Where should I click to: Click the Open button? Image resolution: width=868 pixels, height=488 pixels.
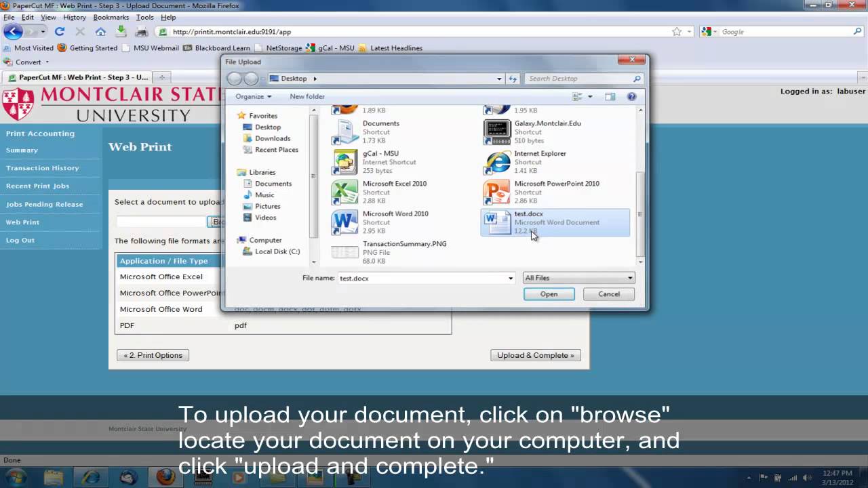click(x=549, y=294)
